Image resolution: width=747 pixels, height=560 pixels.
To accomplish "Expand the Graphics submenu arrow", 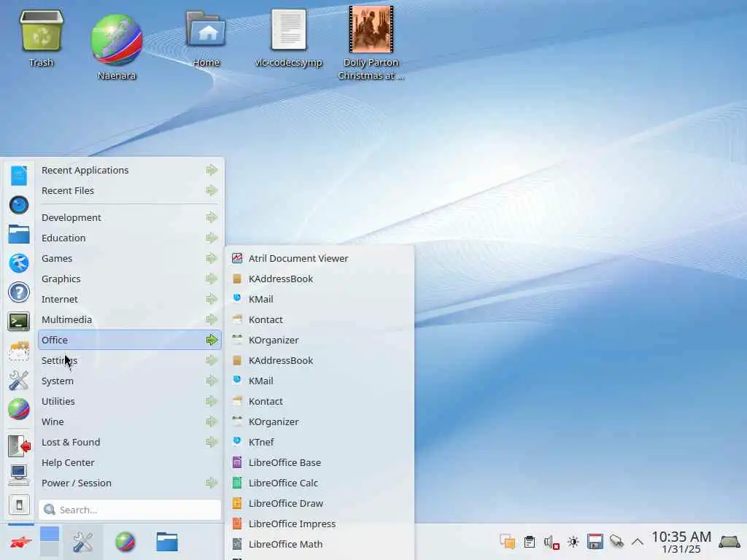I will click(212, 279).
